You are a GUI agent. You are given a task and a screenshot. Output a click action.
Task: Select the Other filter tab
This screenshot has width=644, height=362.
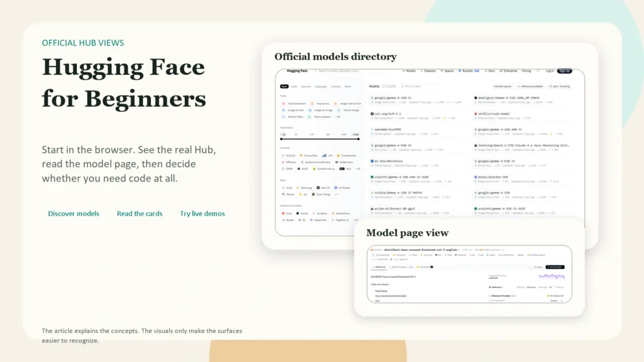coord(347,87)
